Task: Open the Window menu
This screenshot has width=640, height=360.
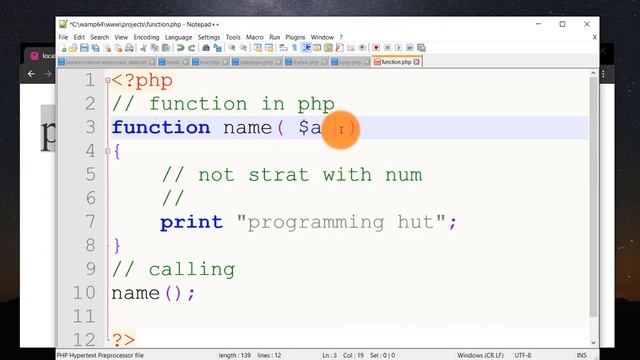Action: point(322,37)
